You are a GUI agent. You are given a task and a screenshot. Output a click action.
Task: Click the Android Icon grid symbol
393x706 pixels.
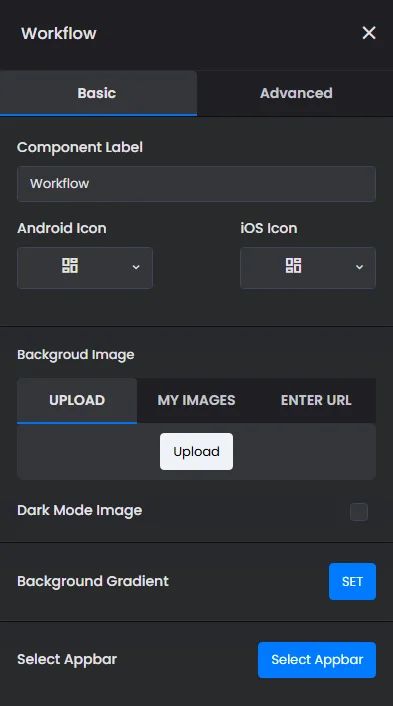70,266
